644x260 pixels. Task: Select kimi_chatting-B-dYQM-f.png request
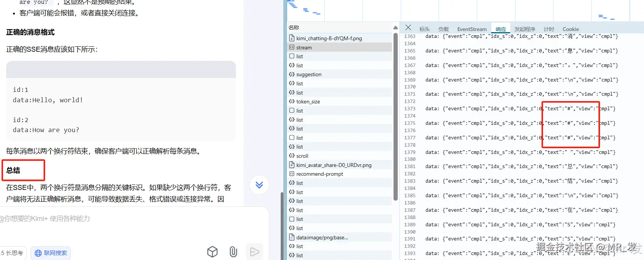(340, 38)
